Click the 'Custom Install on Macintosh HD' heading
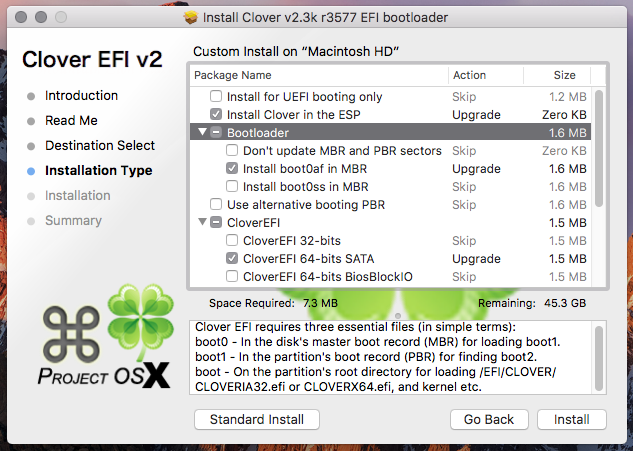The image size is (633, 451). point(296,52)
